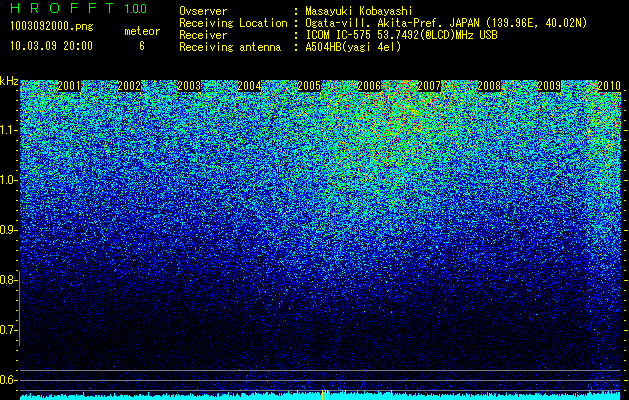The height and width of the screenshot is (400, 629).
Task: Select the antenna value A504HB(yagi 4el)
Action: click(x=353, y=47)
